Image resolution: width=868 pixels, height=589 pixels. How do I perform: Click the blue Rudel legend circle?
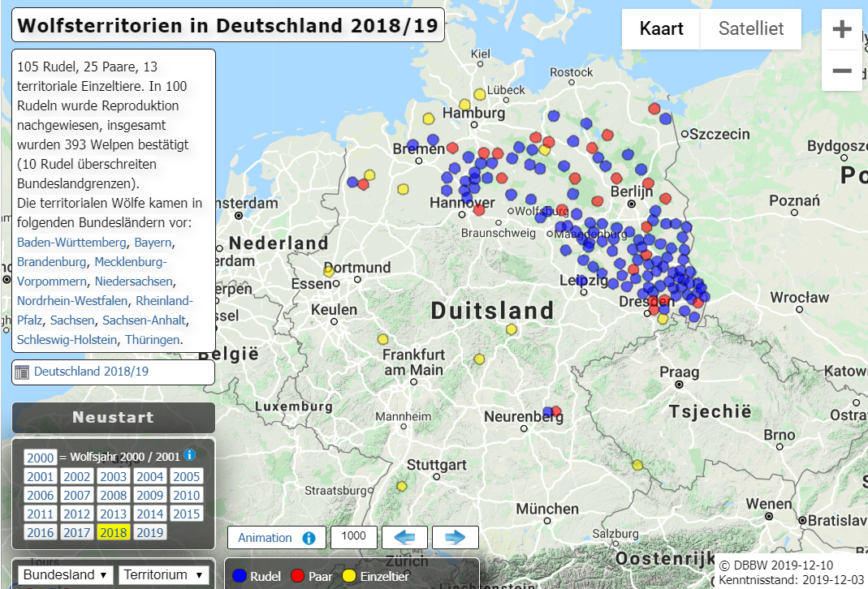point(239,575)
